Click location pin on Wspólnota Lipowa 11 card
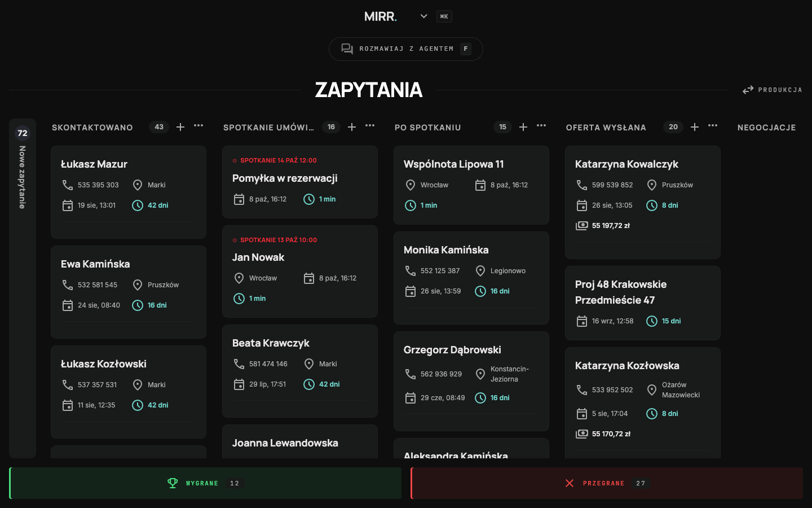 click(x=411, y=185)
